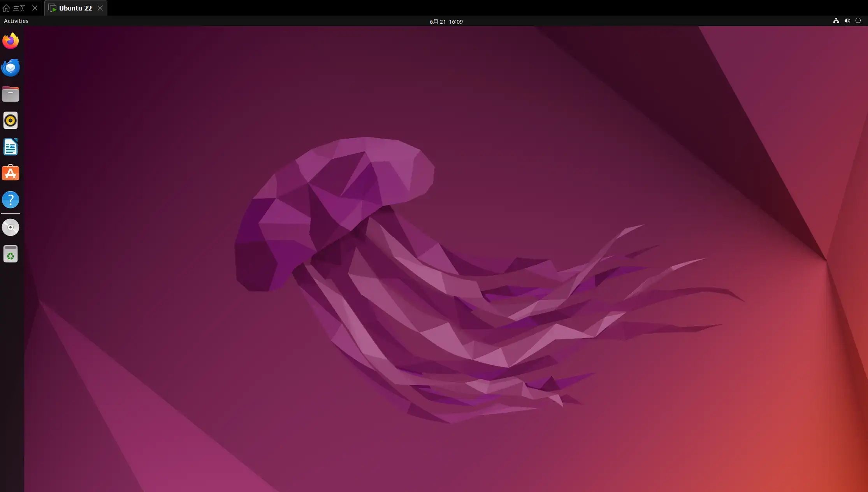Launch Rhythmbox music player
The width and height of the screenshot is (868, 492).
11,120
